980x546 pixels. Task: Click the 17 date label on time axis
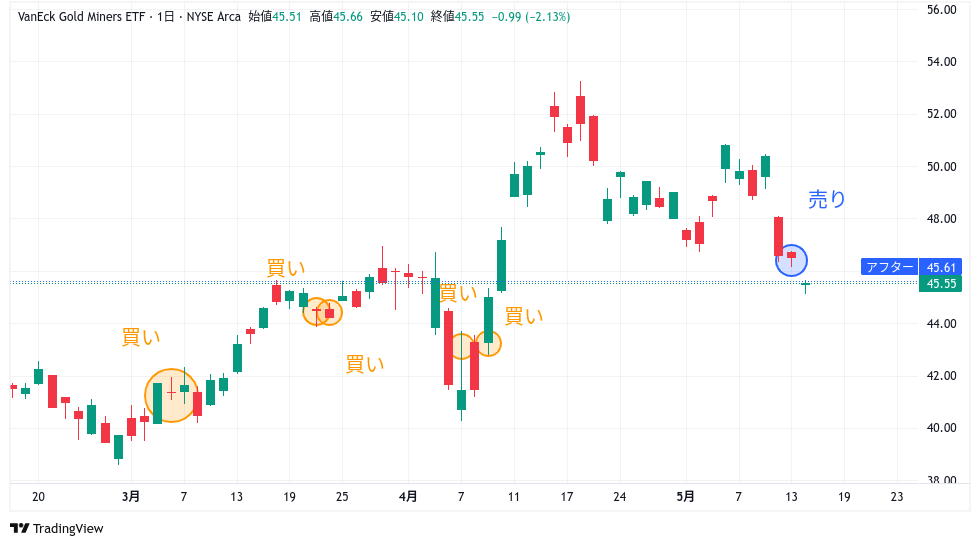[567, 497]
